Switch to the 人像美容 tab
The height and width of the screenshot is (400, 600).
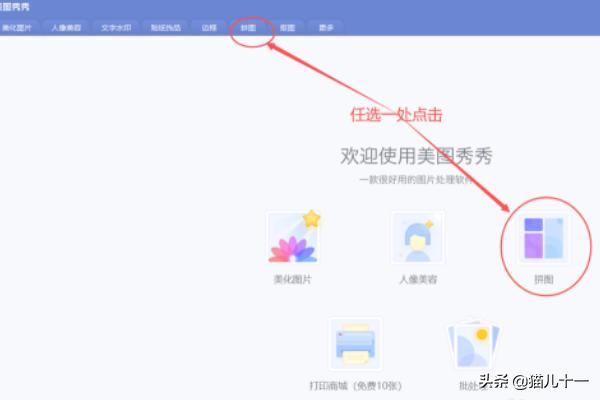coord(66,28)
